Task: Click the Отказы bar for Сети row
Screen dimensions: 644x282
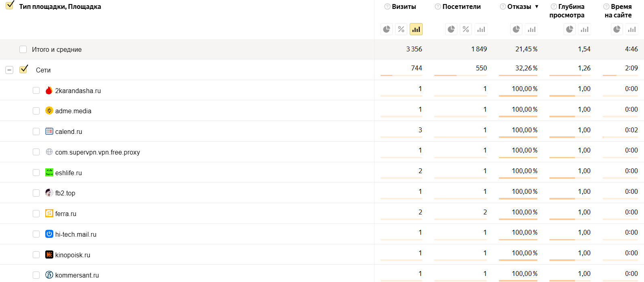Action: click(x=518, y=75)
